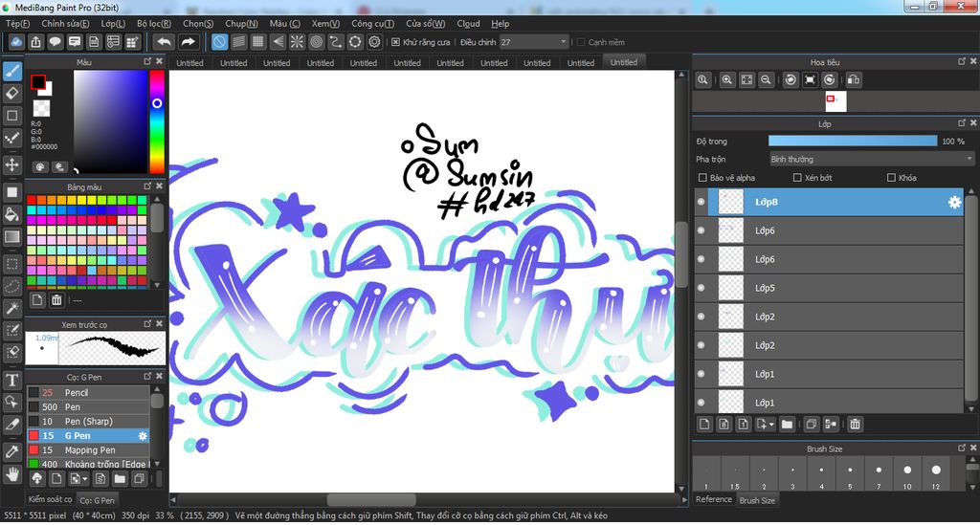Open the Help menu
The width and height of the screenshot is (980, 525).
pos(500,24)
